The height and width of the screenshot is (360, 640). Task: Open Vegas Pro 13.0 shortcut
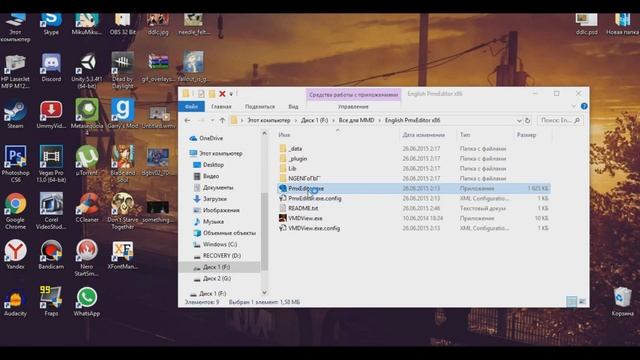pos(51,164)
